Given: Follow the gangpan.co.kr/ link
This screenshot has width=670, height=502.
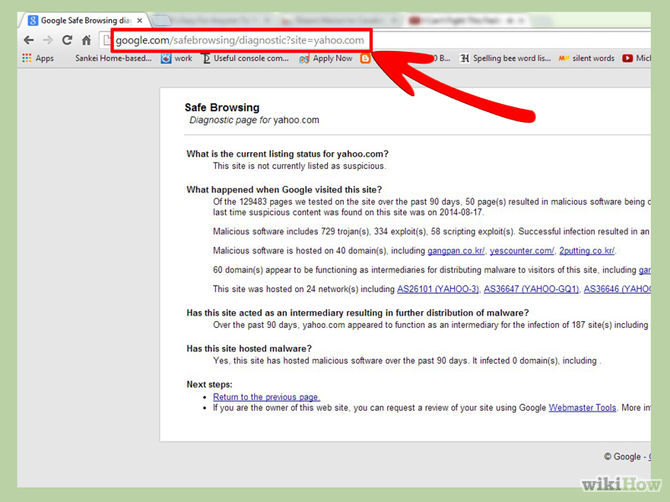Looking at the screenshot, I should pyautogui.click(x=456, y=251).
